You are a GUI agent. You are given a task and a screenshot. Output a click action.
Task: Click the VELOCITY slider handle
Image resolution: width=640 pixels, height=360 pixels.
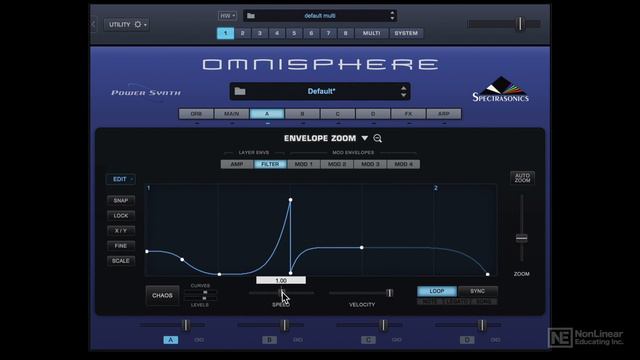click(389, 293)
